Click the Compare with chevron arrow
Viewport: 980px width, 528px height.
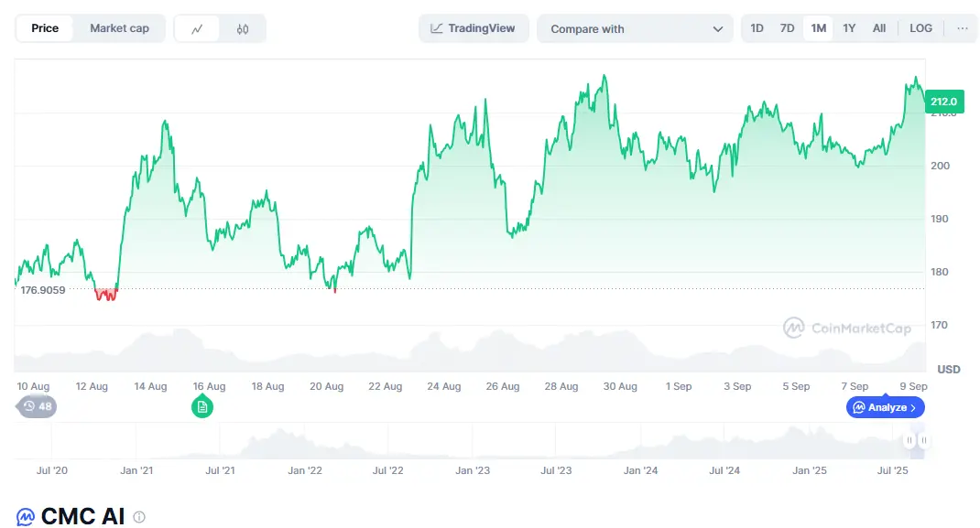(x=717, y=29)
